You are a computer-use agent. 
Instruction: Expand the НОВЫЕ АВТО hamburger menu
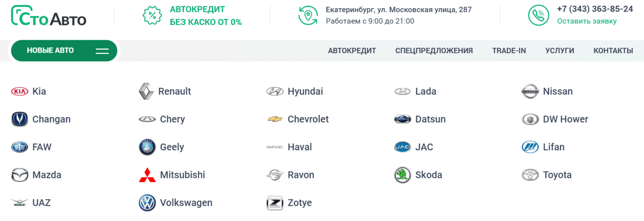[x=102, y=51]
